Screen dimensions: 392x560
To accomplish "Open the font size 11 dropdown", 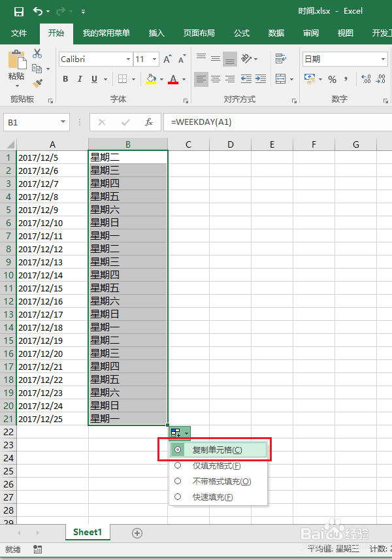I will [x=154, y=59].
